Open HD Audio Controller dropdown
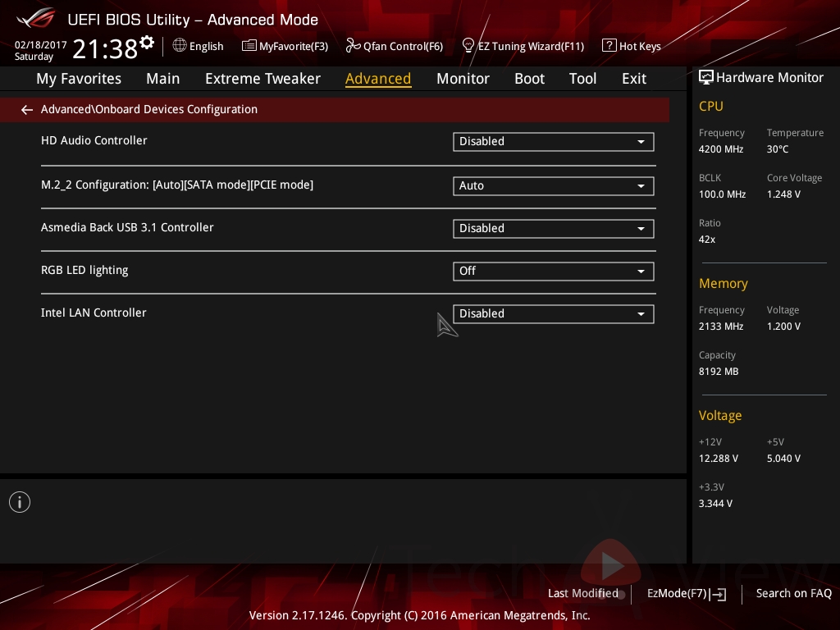This screenshot has height=630, width=840. (554, 142)
